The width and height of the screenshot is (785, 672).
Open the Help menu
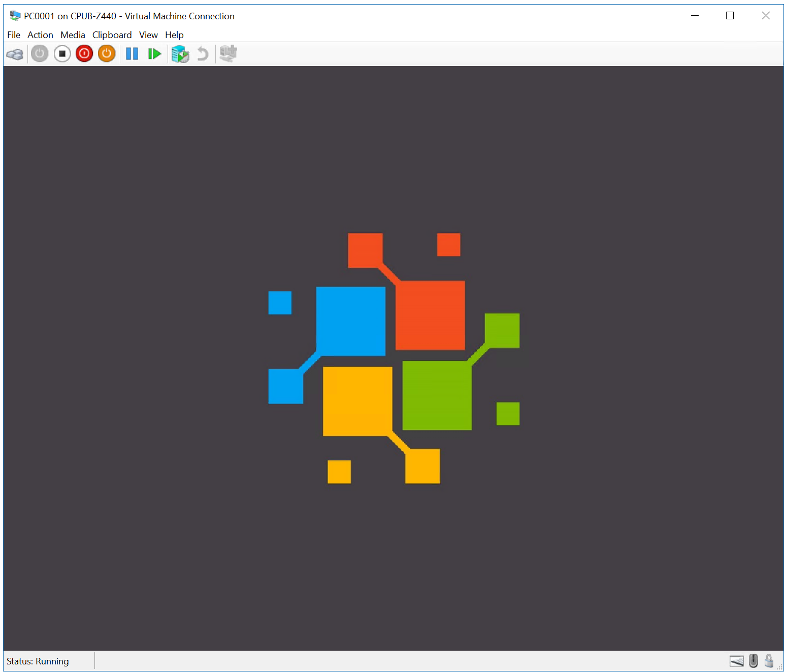point(174,35)
